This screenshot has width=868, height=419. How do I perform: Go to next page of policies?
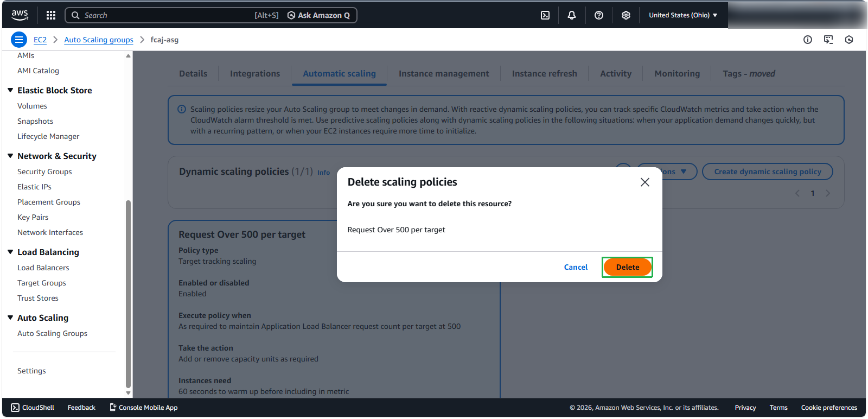tap(828, 193)
